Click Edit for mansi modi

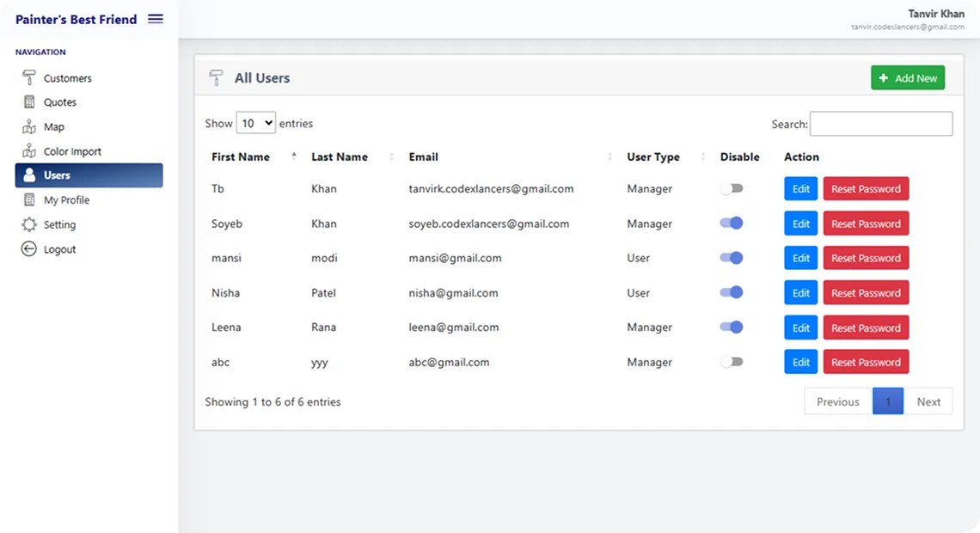(800, 258)
